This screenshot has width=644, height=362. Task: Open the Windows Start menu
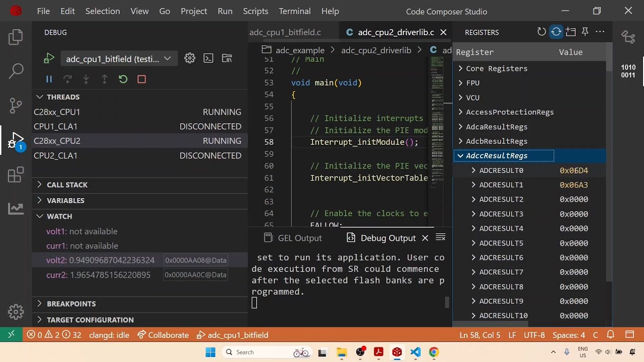210,352
